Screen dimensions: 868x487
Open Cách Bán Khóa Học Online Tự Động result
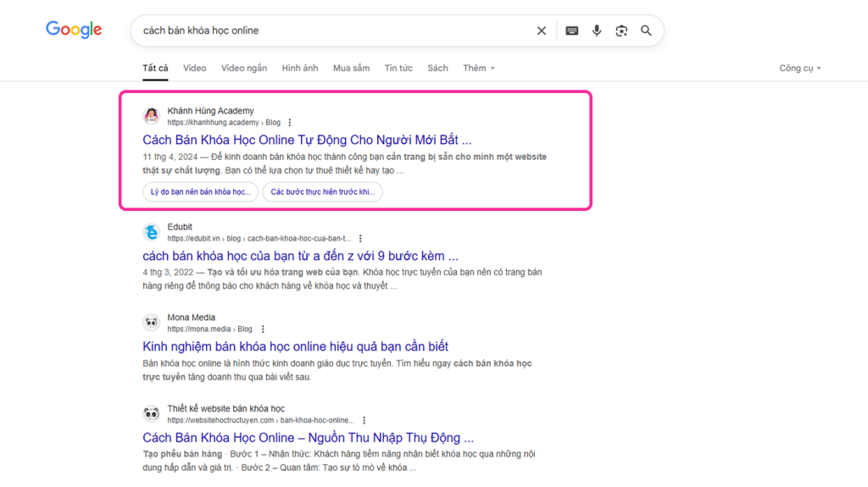pos(307,140)
